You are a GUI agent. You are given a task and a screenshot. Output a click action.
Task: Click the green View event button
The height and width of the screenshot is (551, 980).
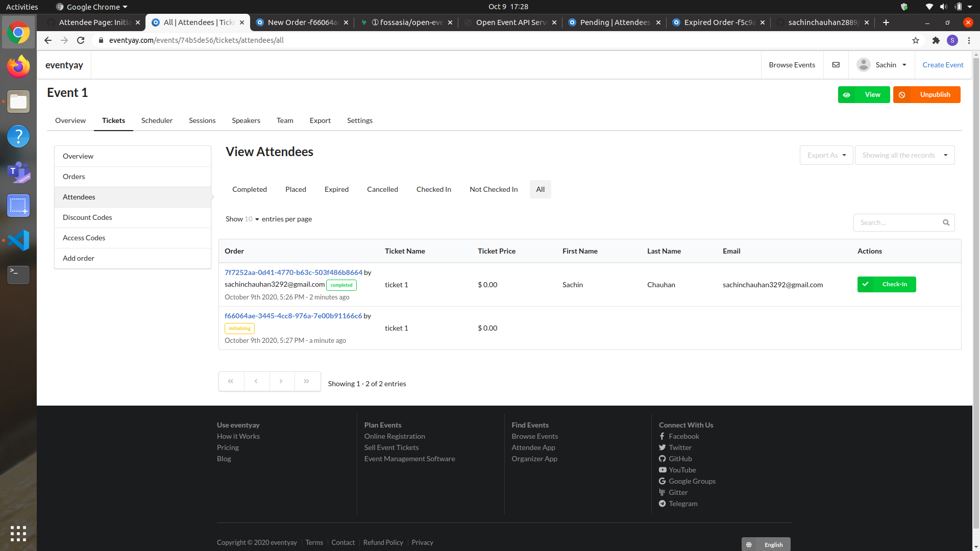(864, 94)
